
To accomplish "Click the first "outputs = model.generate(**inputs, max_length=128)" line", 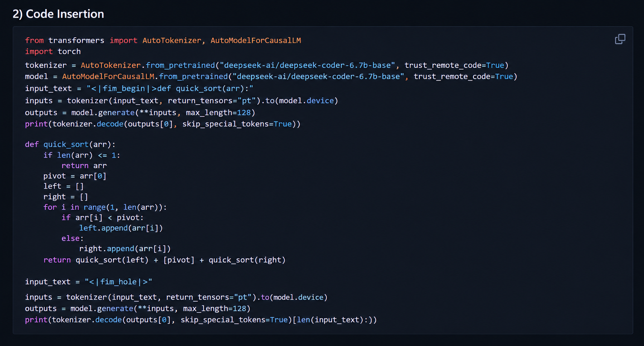I will (140, 113).
